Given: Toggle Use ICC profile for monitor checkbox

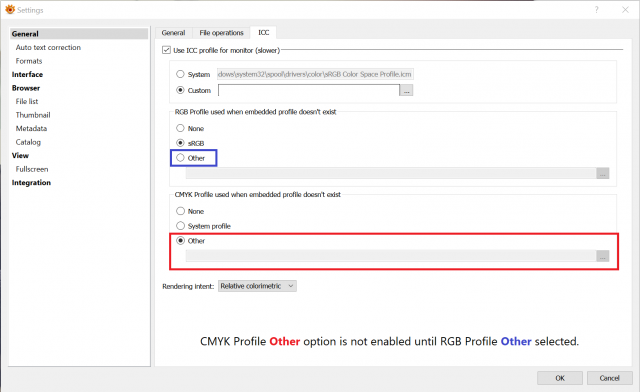Looking at the screenshot, I should (166, 50).
